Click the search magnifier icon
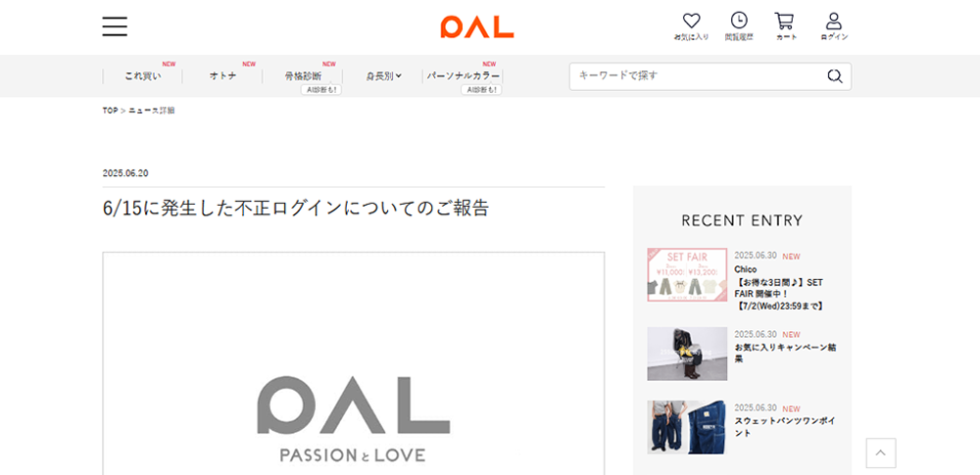The width and height of the screenshot is (980, 475). (x=834, y=76)
